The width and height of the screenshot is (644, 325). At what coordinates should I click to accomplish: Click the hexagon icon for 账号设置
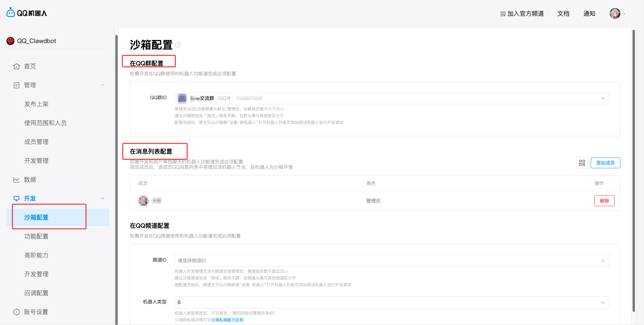pos(16,312)
